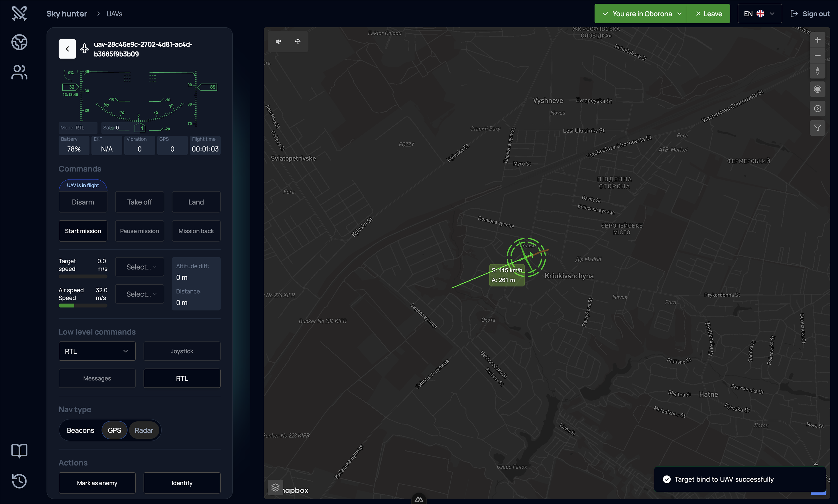This screenshot has width=838, height=504.
Task: Open the users icon in sidebar
Action: [19, 72]
